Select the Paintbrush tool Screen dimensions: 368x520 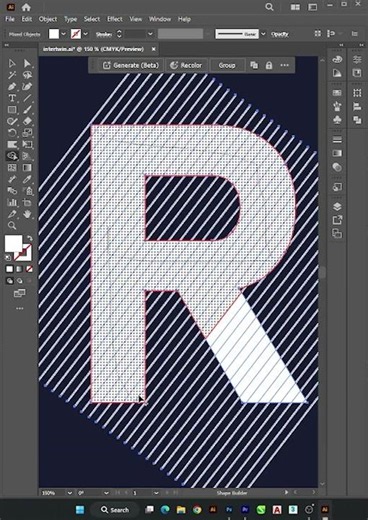pos(27,110)
